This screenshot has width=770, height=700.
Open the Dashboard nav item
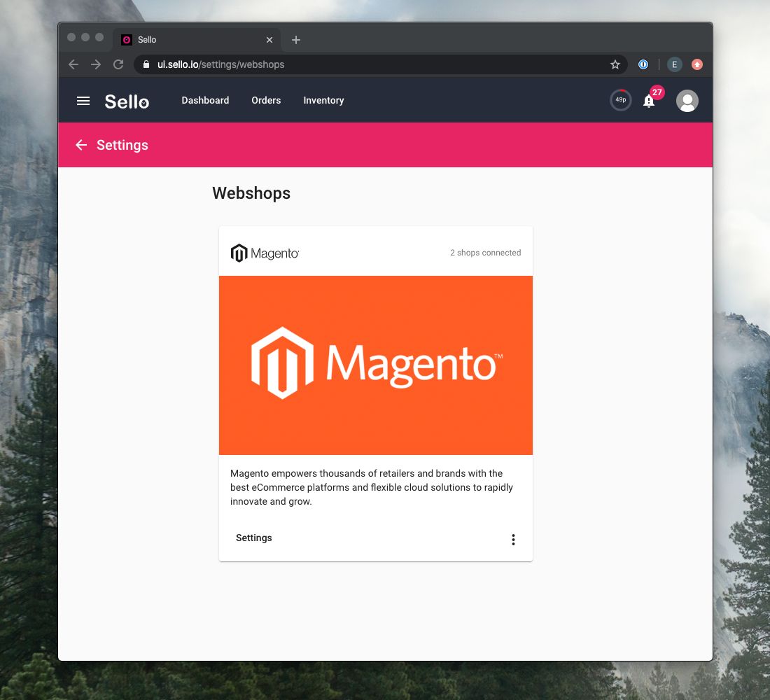[205, 100]
